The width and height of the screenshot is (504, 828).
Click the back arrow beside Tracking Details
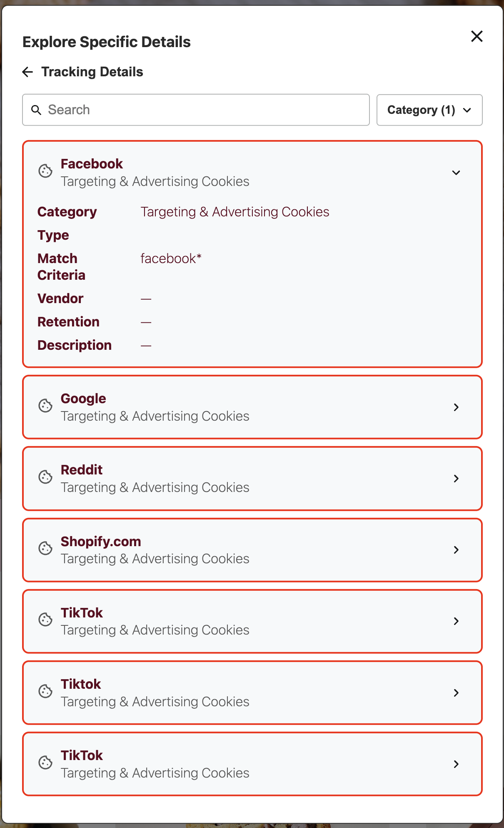[x=27, y=72]
